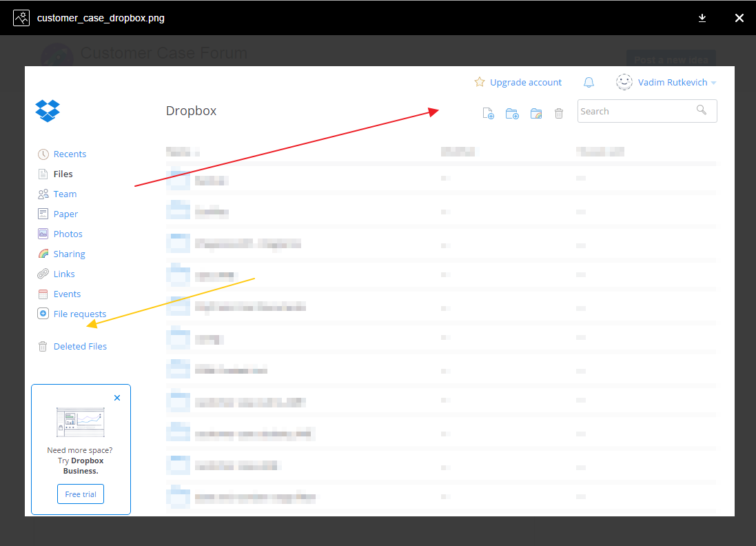Click the Links chain icon
This screenshot has width=756, height=546.
43,274
